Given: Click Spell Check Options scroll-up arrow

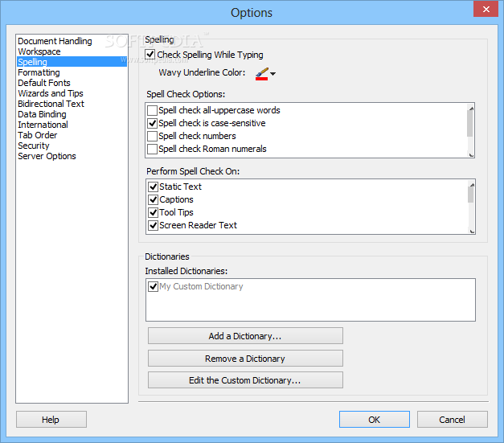Looking at the screenshot, I should (471, 109).
